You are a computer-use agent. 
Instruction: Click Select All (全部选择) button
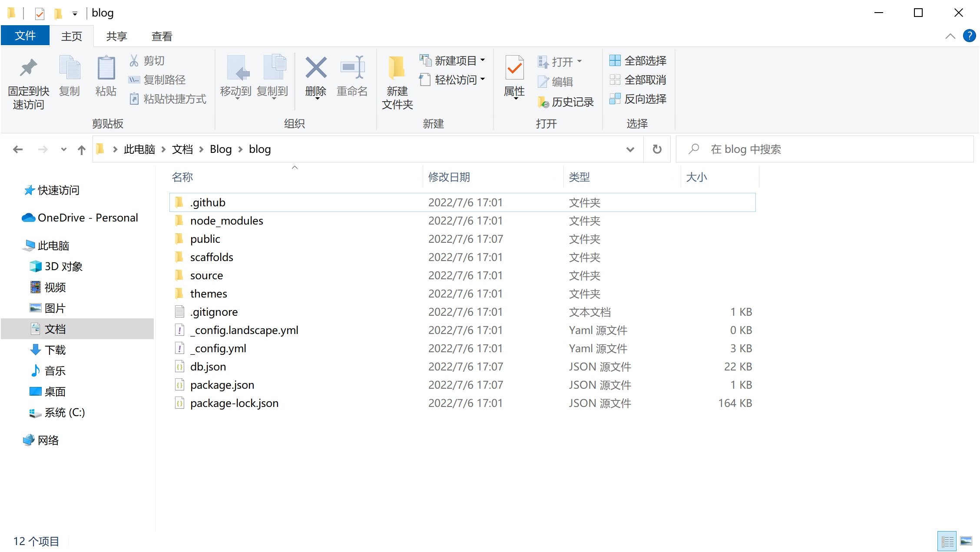pyautogui.click(x=638, y=60)
